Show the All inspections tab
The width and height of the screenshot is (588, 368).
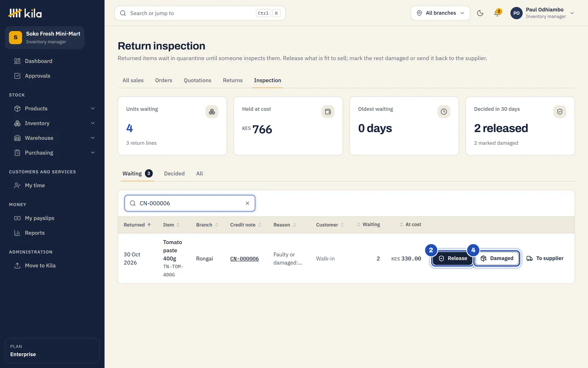[199, 173]
